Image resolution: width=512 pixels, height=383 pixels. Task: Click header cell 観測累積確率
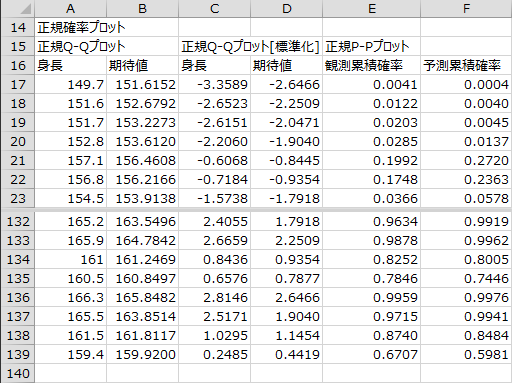tap(371, 65)
